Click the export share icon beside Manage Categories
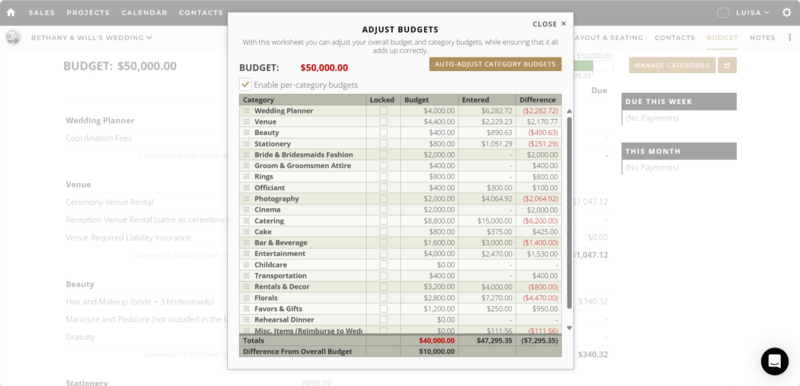 click(x=727, y=65)
